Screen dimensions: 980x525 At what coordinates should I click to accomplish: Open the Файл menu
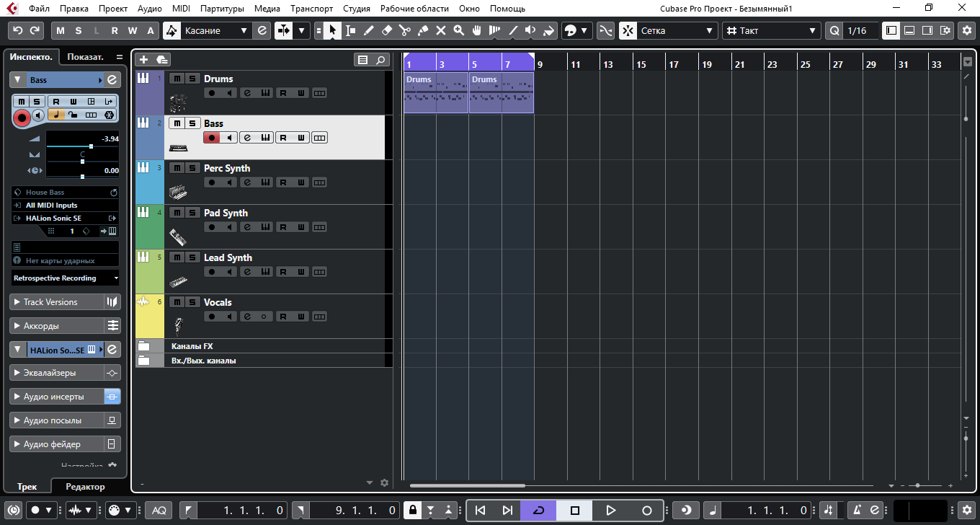pyautogui.click(x=40, y=9)
